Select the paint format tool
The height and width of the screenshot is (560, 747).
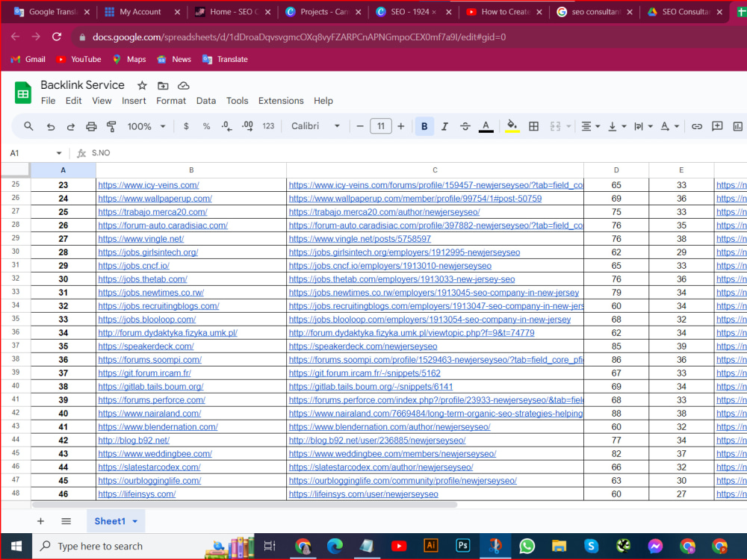coord(111,126)
